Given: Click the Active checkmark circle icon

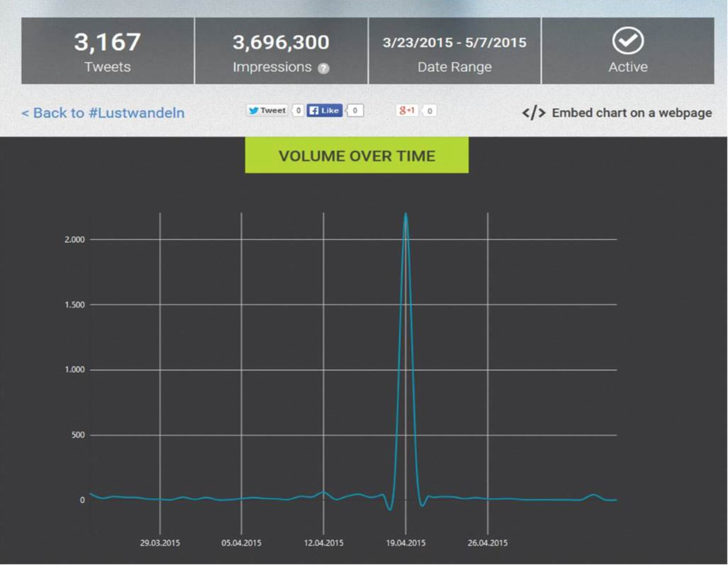Looking at the screenshot, I should pos(627,41).
